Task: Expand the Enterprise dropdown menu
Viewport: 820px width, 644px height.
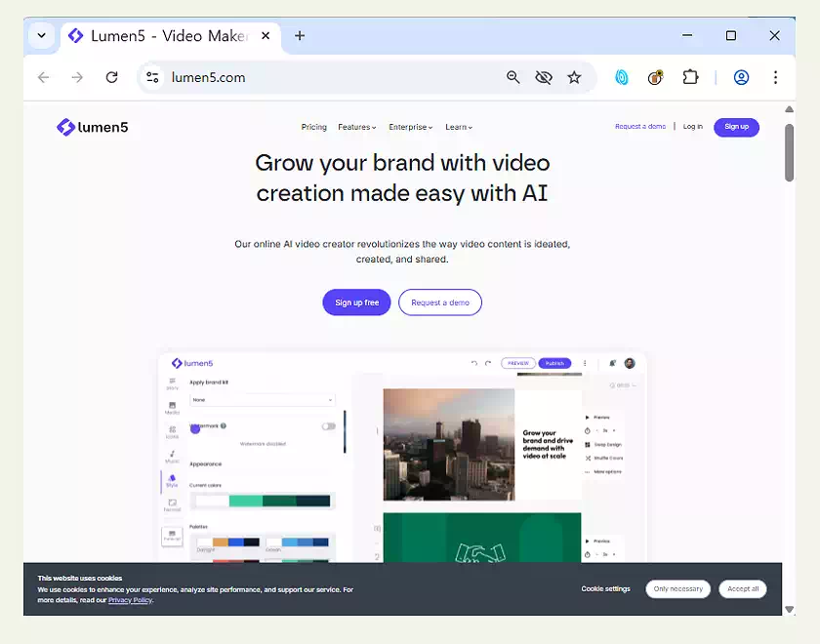Action: 410,127
